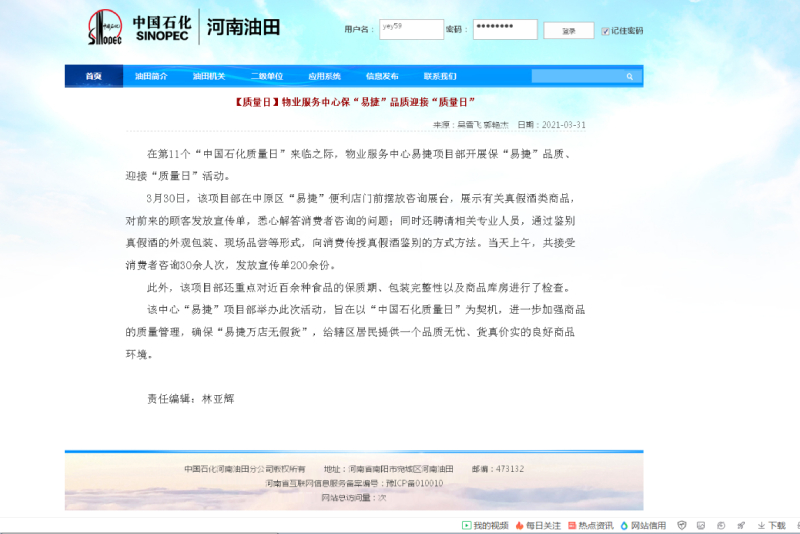The width and height of the screenshot is (800, 534).
Task: Open the 应用系统 menu item
Action: (324, 77)
